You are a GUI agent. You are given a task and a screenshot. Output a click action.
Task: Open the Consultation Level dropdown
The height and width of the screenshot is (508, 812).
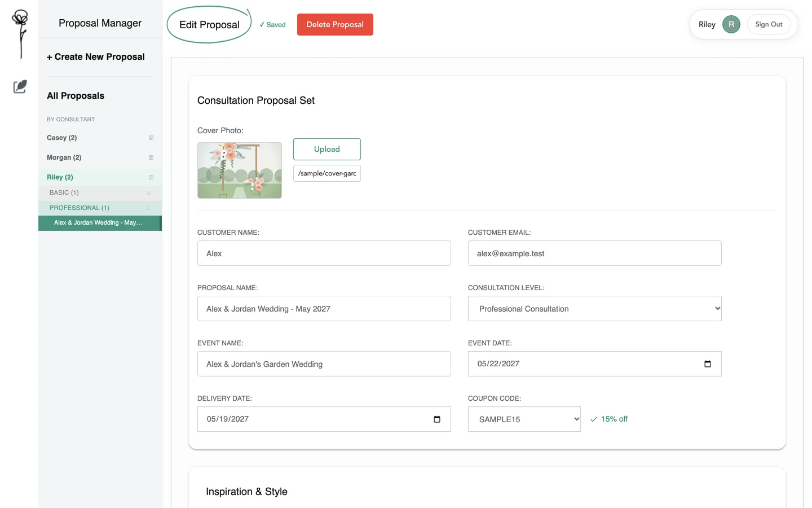click(594, 309)
